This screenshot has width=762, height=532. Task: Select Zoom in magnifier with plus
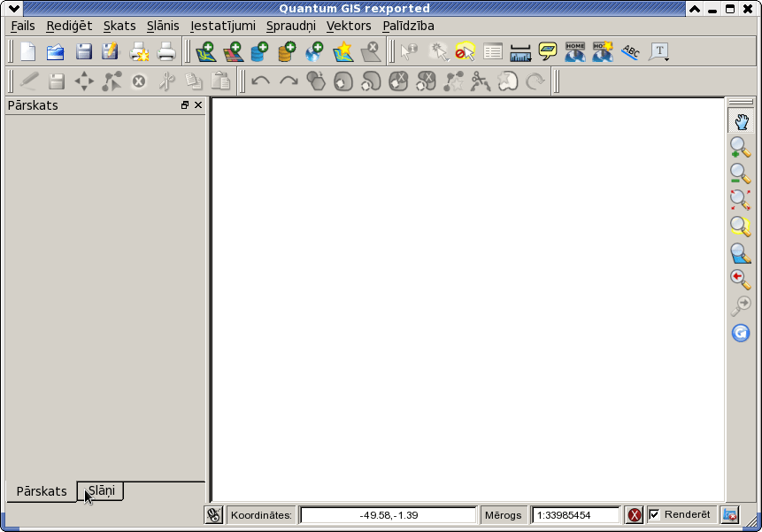(x=741, y=147)
